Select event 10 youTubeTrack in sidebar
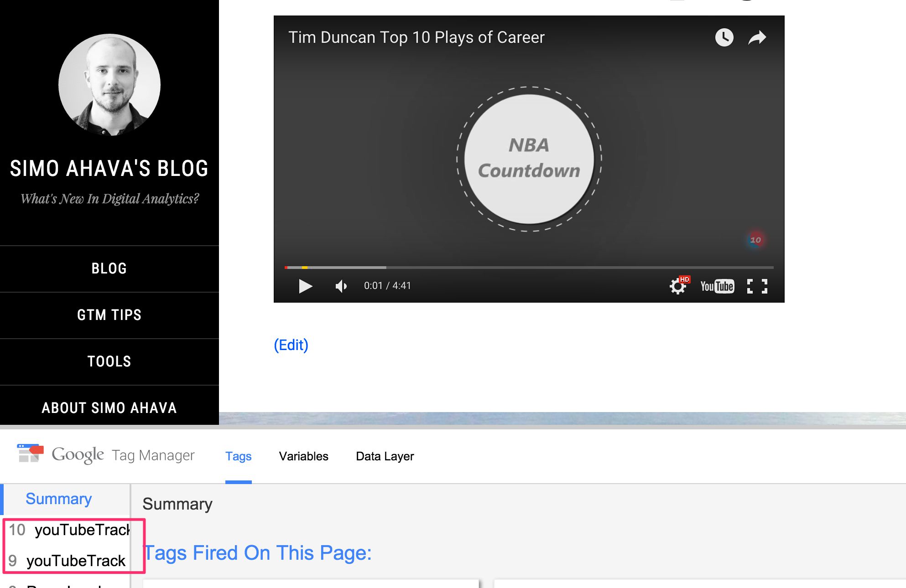The image size is (906, 588). tap(69, 530)
